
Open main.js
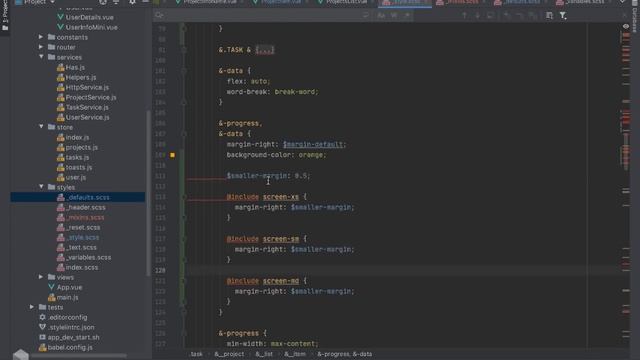click(x=67, y=297)
